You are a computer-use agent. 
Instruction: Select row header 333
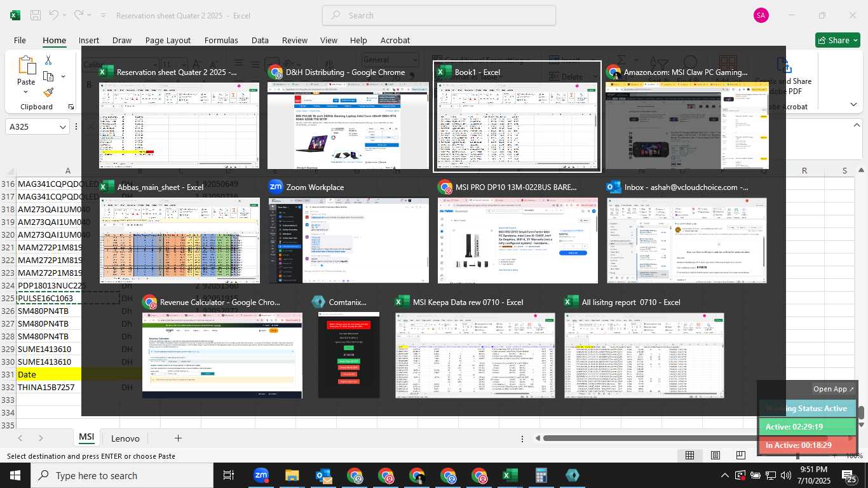8,400
